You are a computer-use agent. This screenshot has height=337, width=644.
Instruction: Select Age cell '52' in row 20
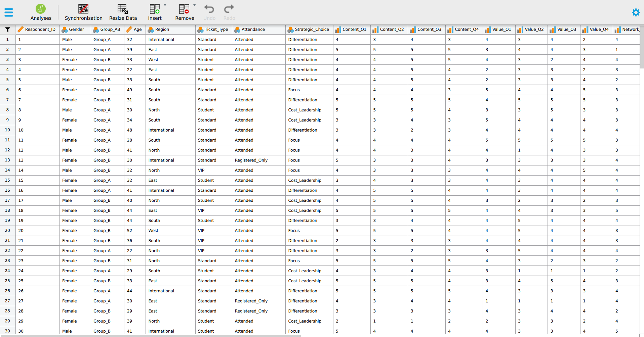(135, 231)
